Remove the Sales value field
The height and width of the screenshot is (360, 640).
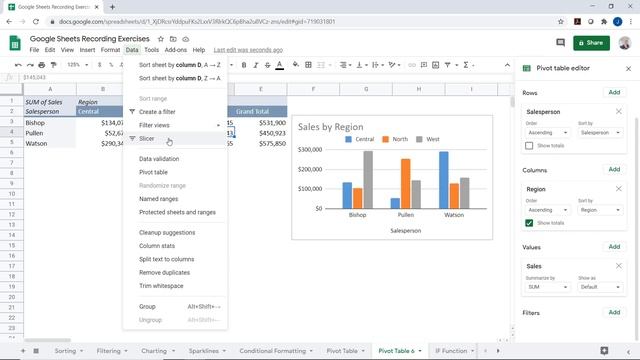[x=619, y=266]
